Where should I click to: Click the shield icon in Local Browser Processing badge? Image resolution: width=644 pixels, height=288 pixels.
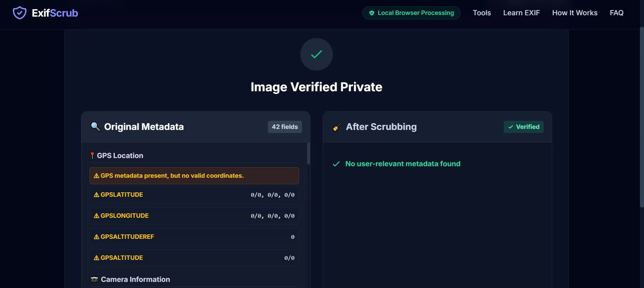pyautogui.click(x=372, y=13)
